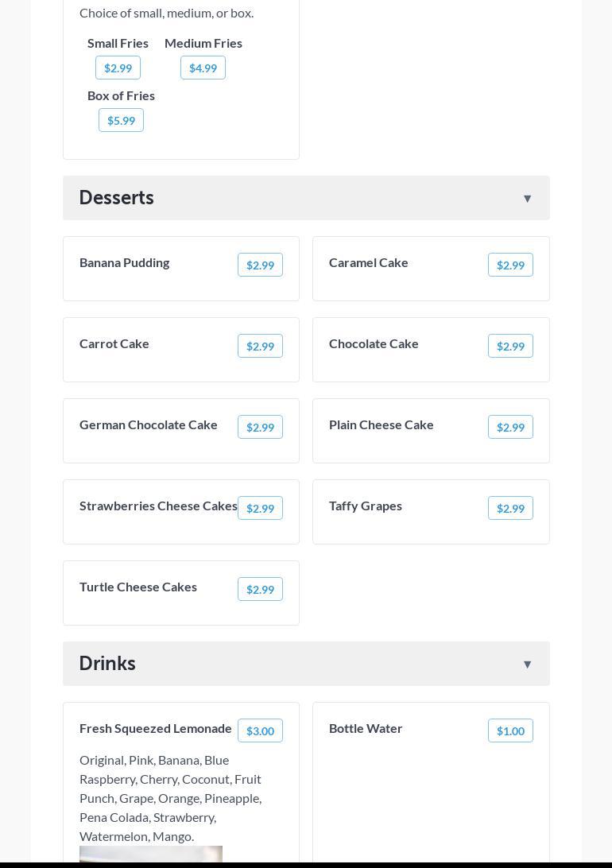Click Fresh Squeezed Lemonade $3.00 price
The width and height of the screenshot is (612, 868).
(x=260, y=731)
